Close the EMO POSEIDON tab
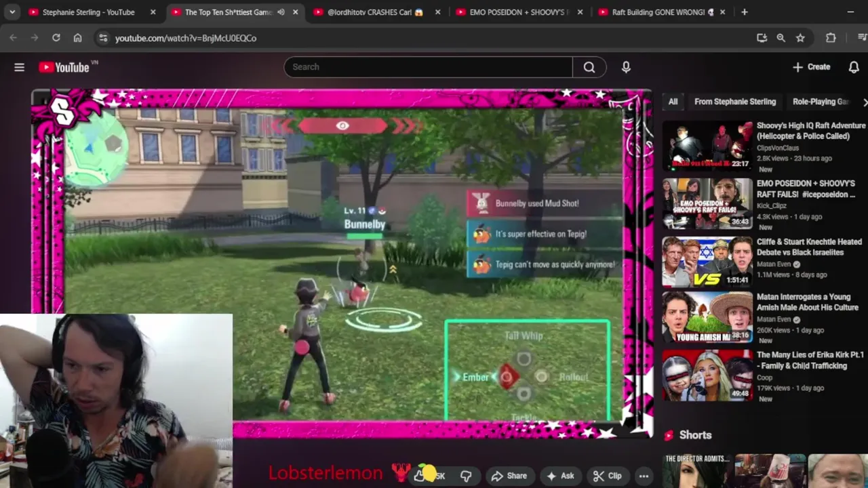This screenshot has width=868, height=488. [x=580, y=12]
